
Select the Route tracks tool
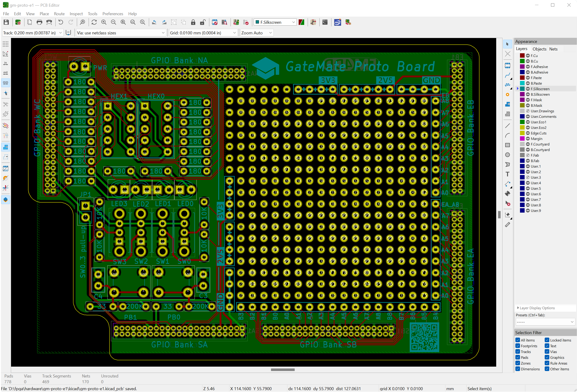pos(508,75)
